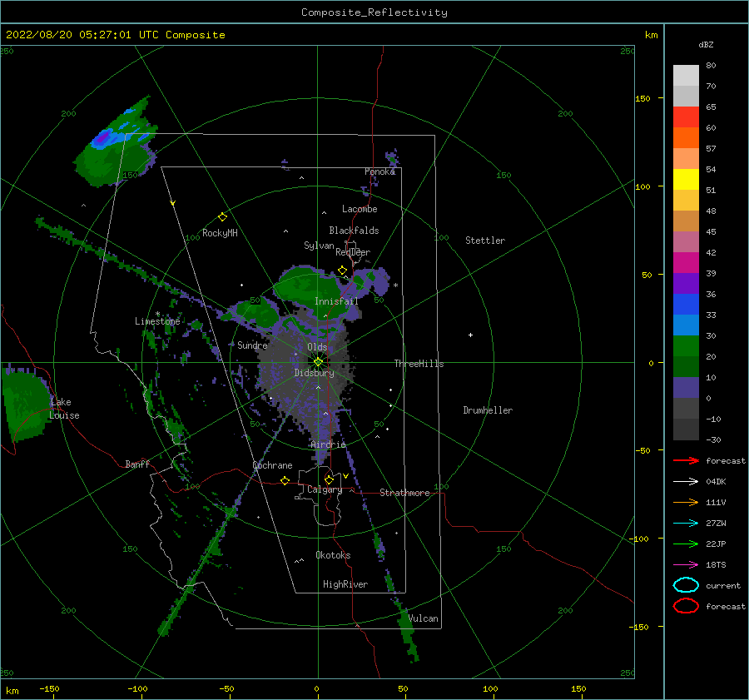Click the white 04DK arrow icon
This screenshot has height=700, width=749.
click(686, 482)
